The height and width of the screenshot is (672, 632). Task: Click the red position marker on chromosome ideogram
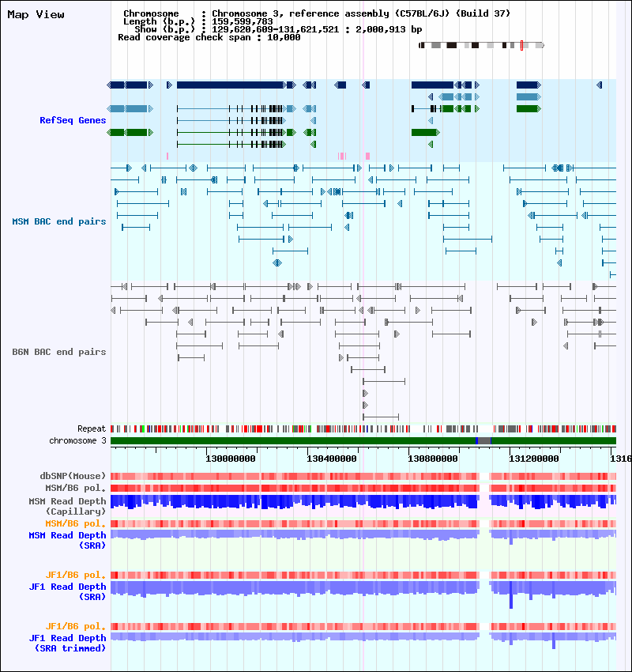coord(521,45)
